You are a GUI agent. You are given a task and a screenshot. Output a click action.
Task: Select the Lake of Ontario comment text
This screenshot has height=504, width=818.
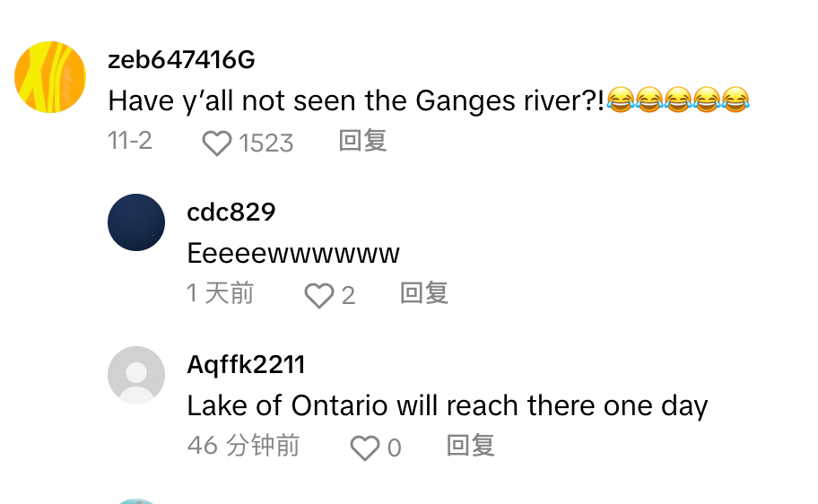pos(447,405)
